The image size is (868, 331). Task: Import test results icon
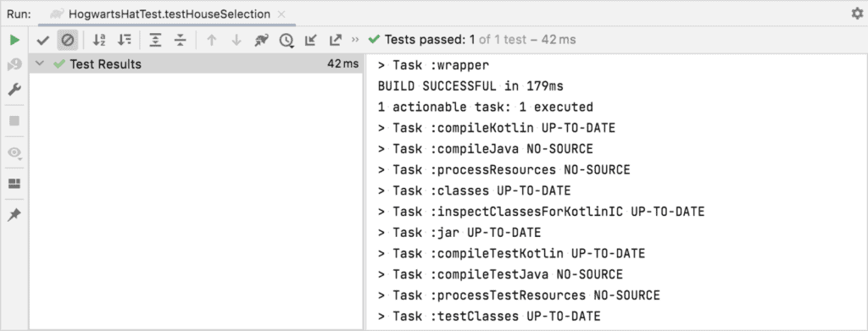[x=310, y=40]
